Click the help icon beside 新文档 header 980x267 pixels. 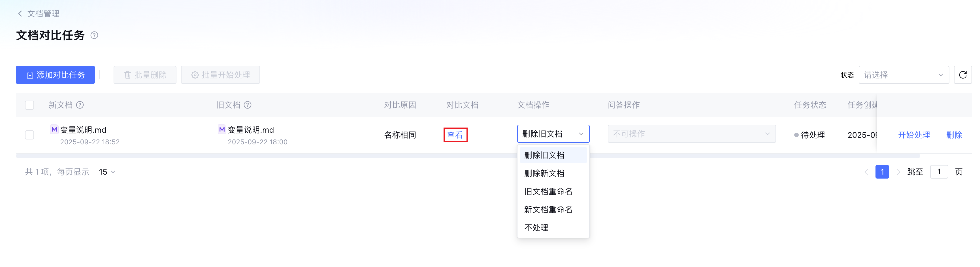80,105
